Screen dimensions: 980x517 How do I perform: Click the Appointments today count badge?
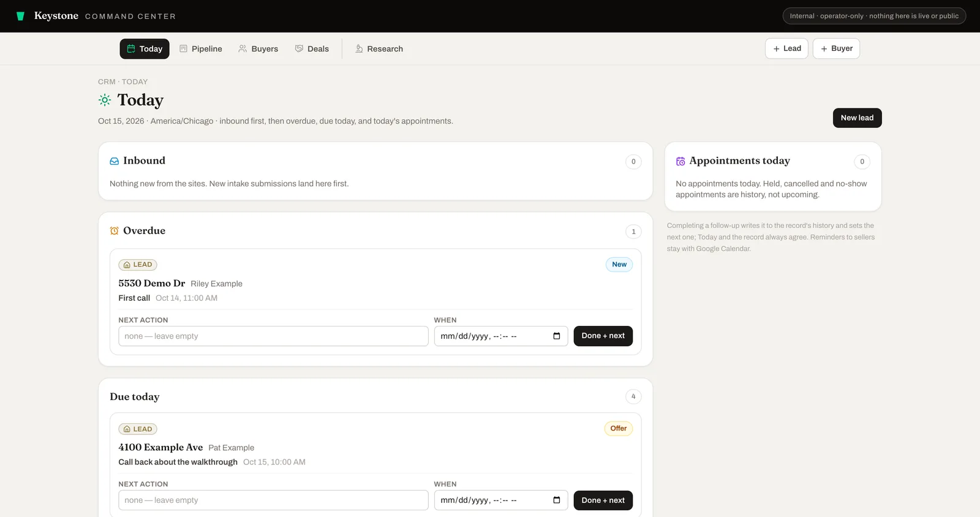tap(862, 162)
